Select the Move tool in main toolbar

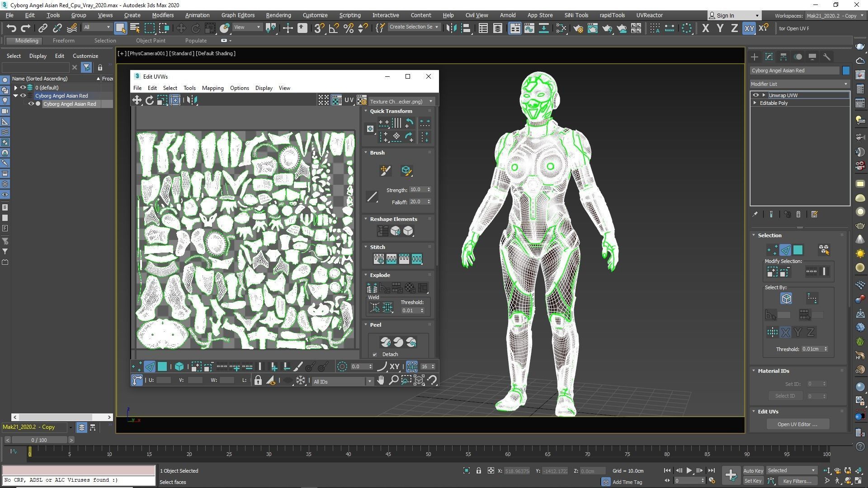coord(181,28)
